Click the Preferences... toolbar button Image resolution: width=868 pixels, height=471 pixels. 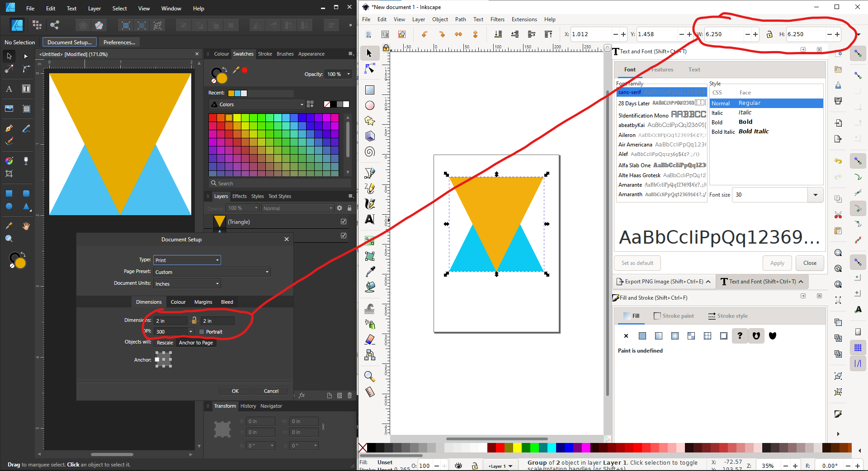(119, 42)
